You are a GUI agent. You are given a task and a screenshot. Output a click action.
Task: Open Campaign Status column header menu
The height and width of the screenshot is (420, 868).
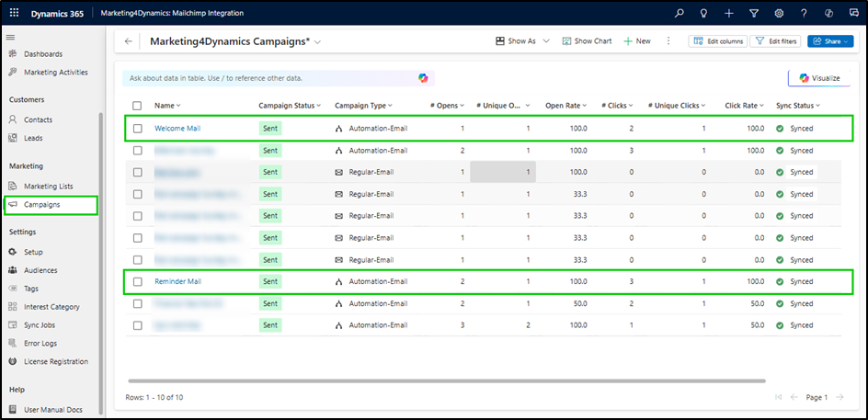(x=290, y=106)
